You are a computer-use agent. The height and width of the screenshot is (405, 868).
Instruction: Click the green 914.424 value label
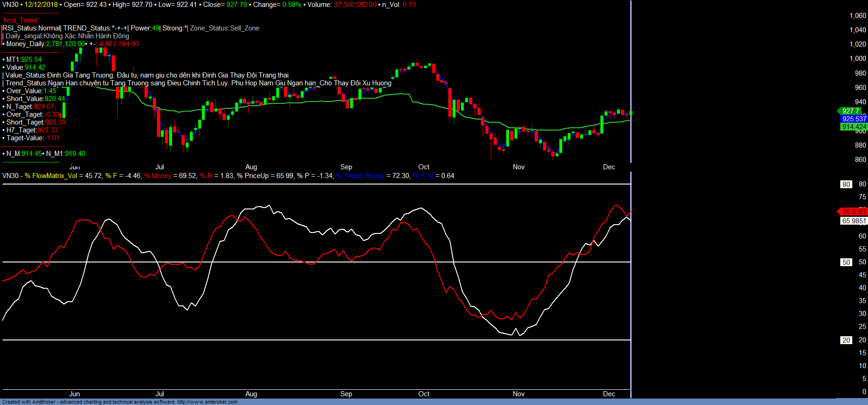[x=854, y=127]
